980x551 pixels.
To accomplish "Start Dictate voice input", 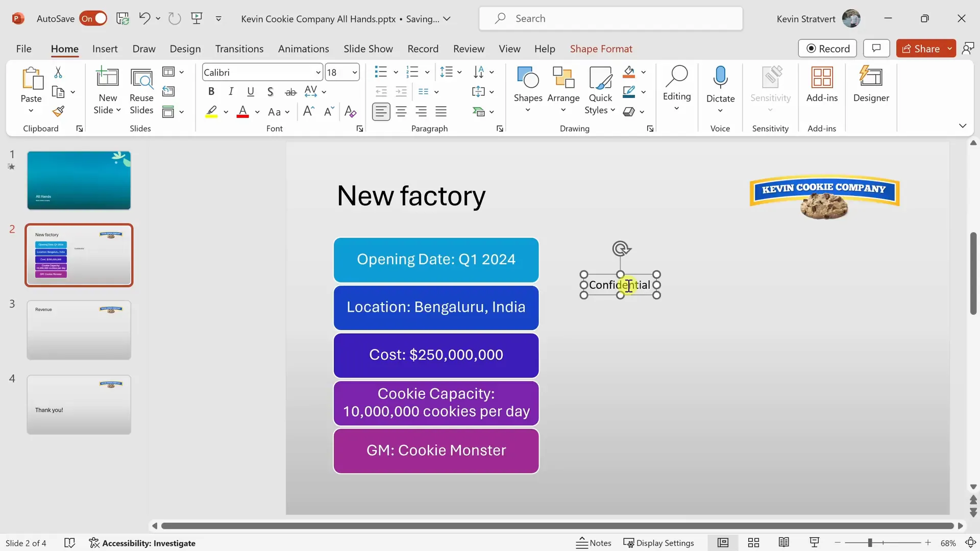I will [720, 84].
